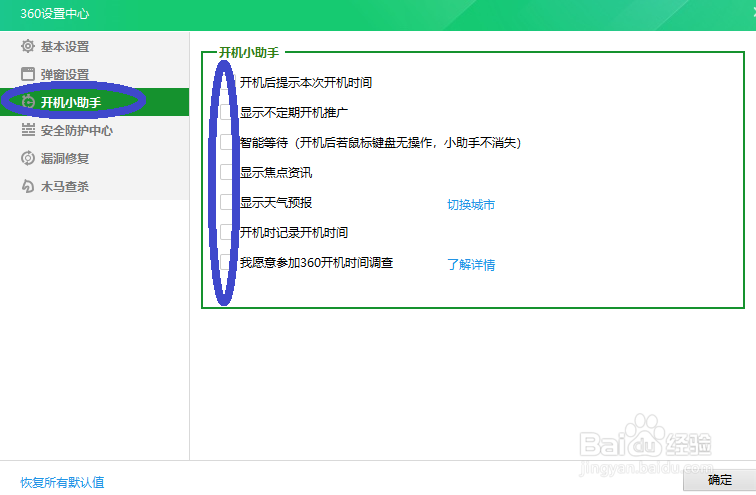Check the 显示焦点资讯 checkbox

click(x=226, y=172)
